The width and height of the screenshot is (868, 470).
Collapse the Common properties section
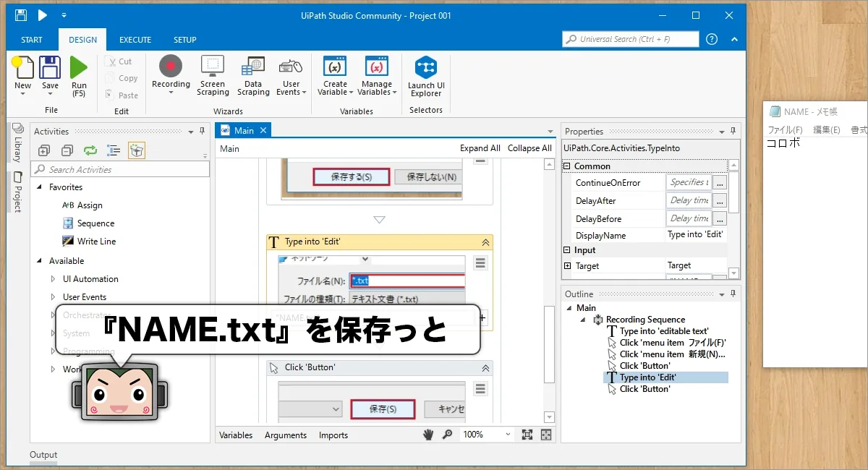pos(568,166)
